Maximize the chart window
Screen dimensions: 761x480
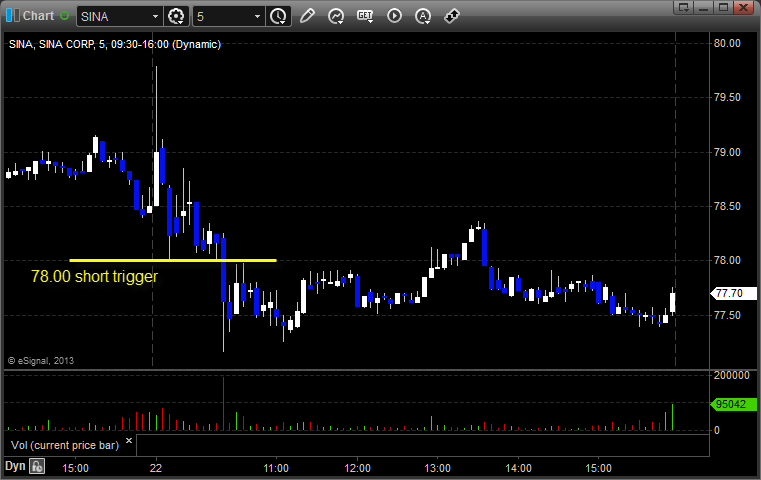[723, 7]
